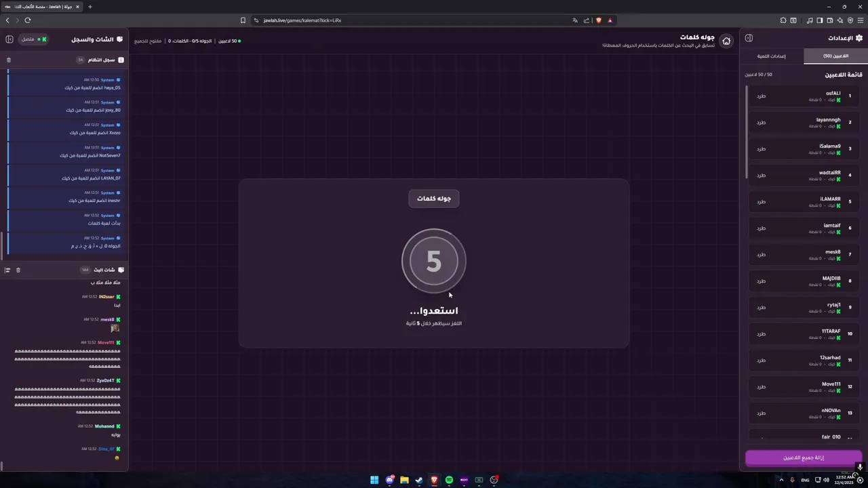Image resolution: width=868 pixels, height=488 pixels.
Task: Click the system log count badge 54
Action: pyautogui.click(x=81, y=60)
